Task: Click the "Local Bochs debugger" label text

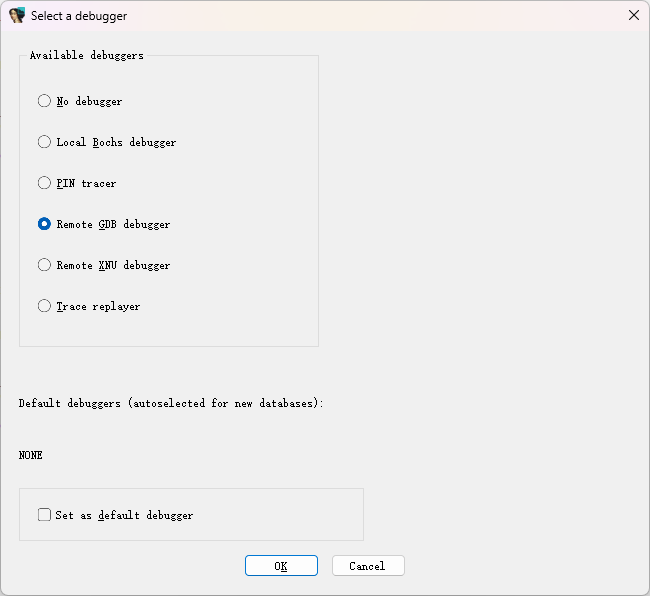Action: 116,143
